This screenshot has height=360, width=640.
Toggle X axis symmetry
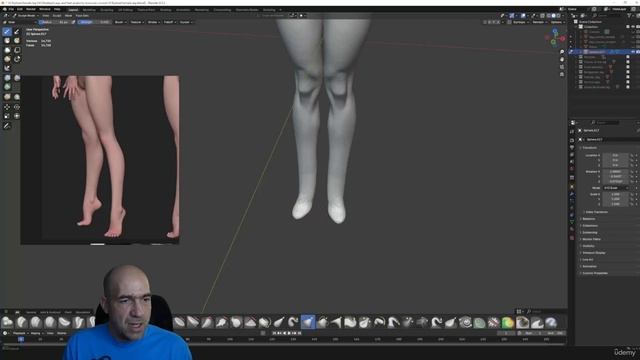489,22
